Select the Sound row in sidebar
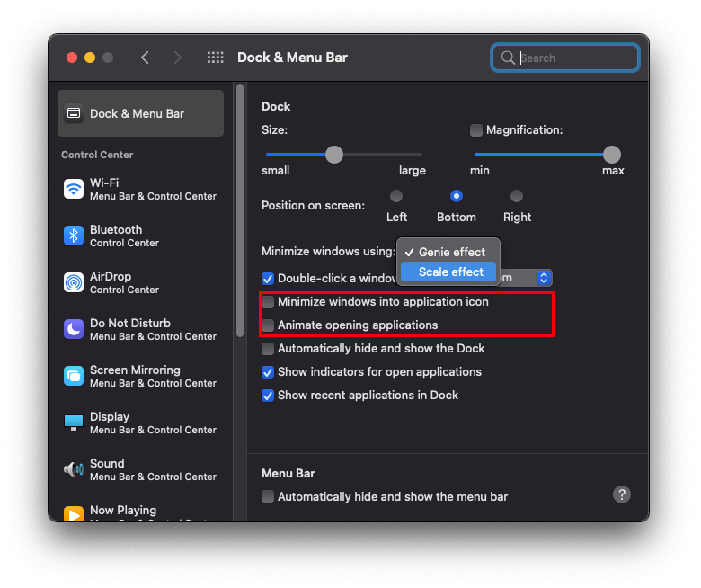Image resolution: width=701 pixels, height=588 pixels. (140, 469)
